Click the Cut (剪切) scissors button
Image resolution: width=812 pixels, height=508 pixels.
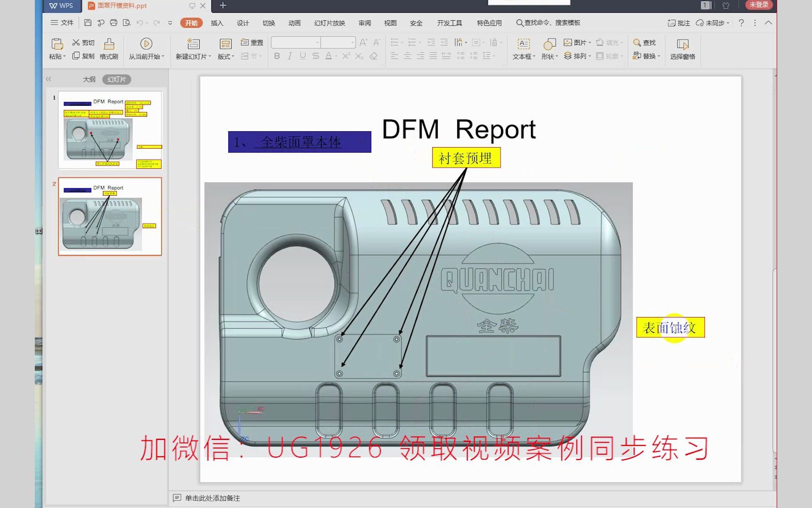pos(83,42)
